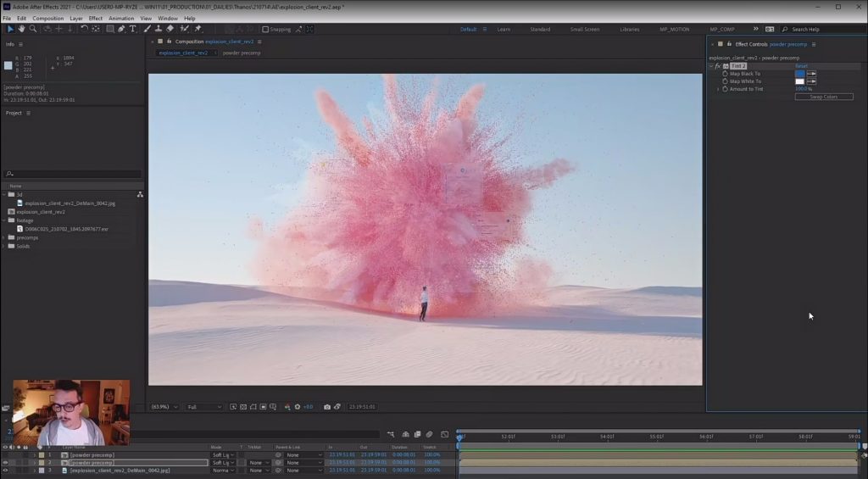Toggle the Snapping checkbox
The image size is (868, 479).
pyautogui.click(x=265, y=30)
